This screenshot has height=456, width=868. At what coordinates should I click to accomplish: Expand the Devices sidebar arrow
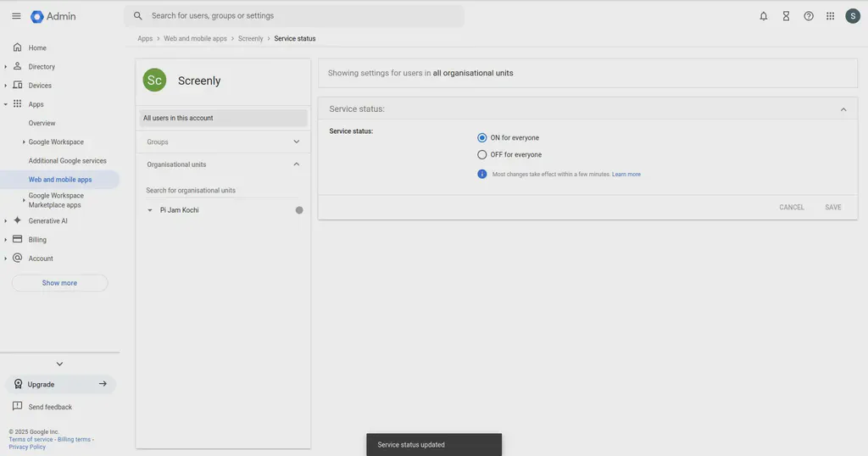click(x=6, y=86)
